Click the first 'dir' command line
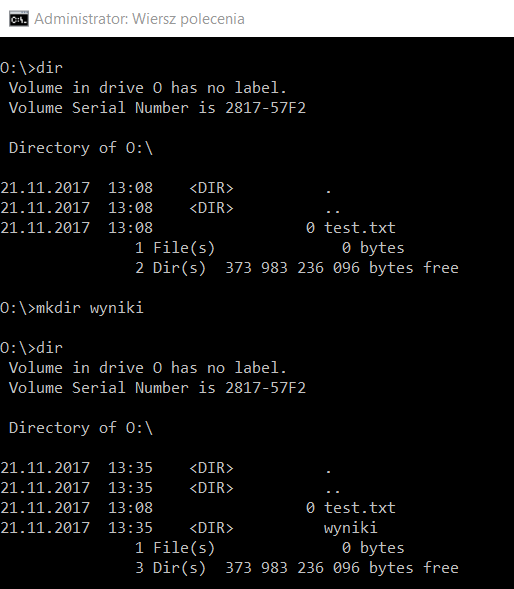Image resolution: width=514 pixels, height=589 pixels. [31, 68]
